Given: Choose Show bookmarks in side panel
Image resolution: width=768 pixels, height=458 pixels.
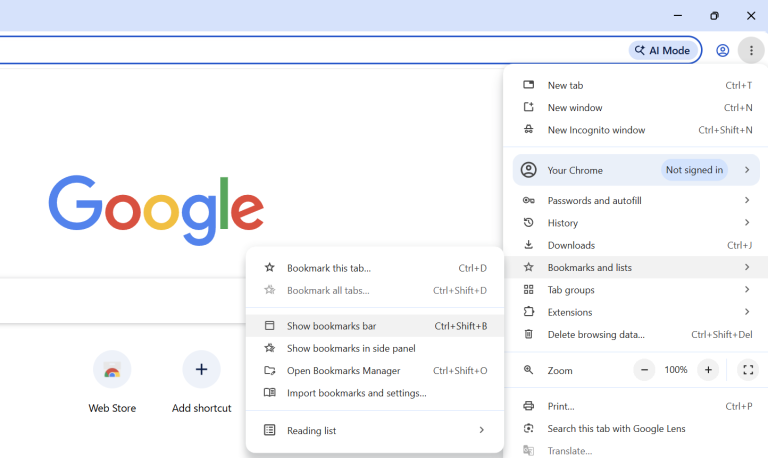Looking at the screenshot, I should [375, 348].
